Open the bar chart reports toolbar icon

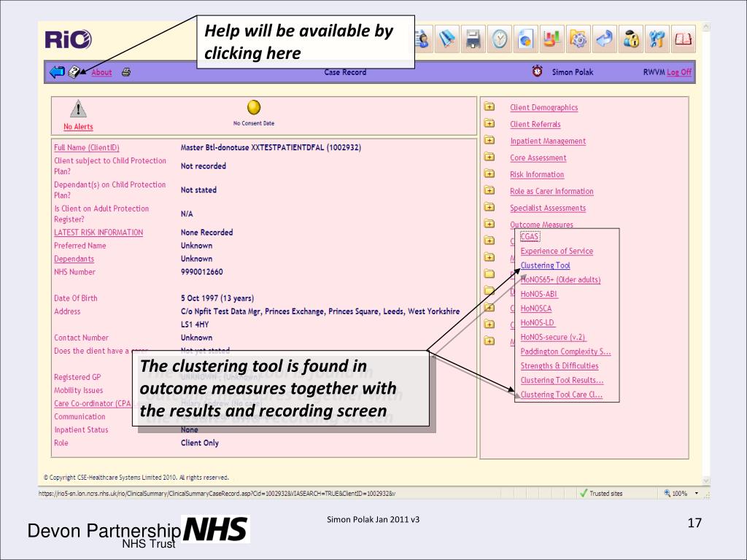(551, 39)
